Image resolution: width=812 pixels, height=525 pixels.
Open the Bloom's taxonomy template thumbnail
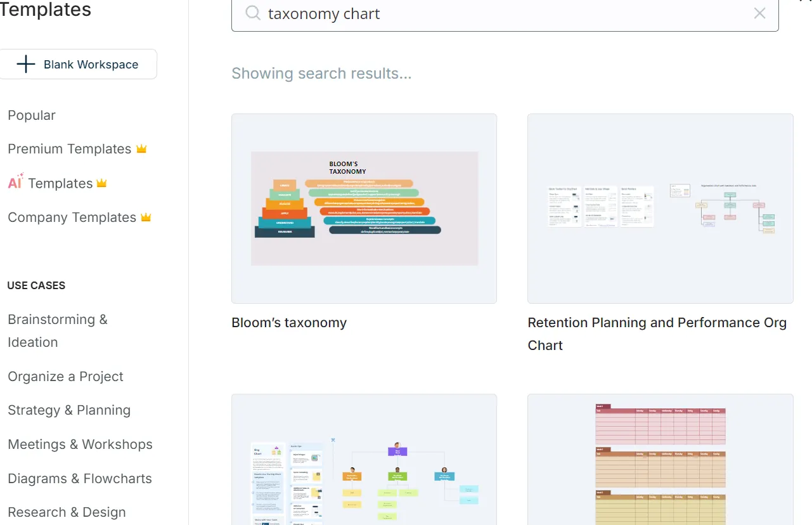click(x=364, y=208)
